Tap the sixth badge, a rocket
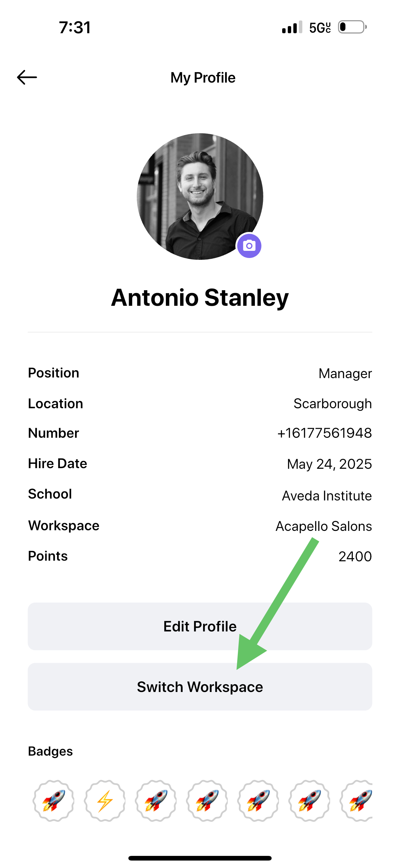Viewport: 400px width, 868px height. pos(309,801)
